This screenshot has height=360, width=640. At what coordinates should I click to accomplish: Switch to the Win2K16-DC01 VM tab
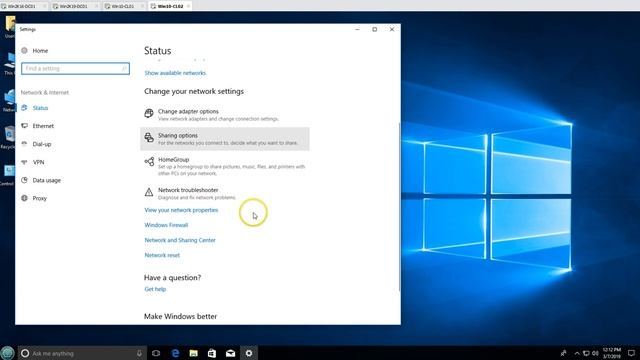tap(22, 6)
